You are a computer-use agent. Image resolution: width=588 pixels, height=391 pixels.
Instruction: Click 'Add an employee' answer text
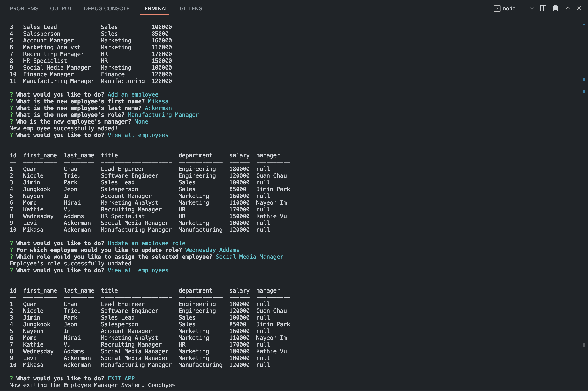pyautogui.click(x=133, y=95)
